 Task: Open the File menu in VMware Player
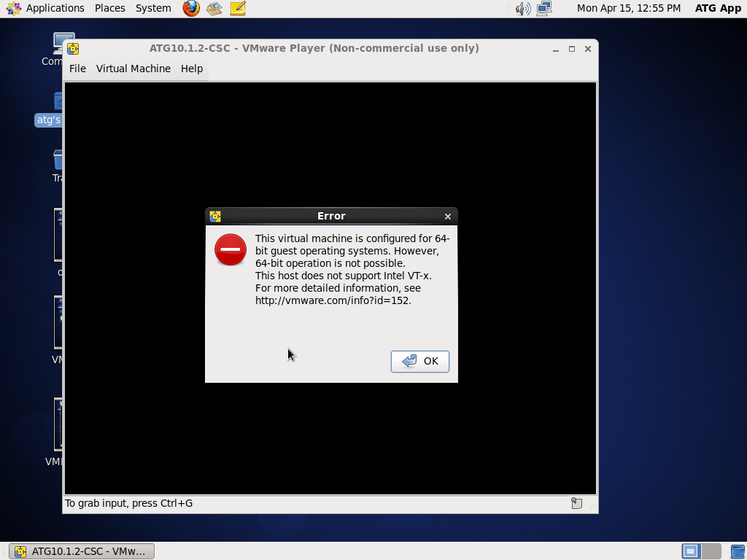click(77, 68)
